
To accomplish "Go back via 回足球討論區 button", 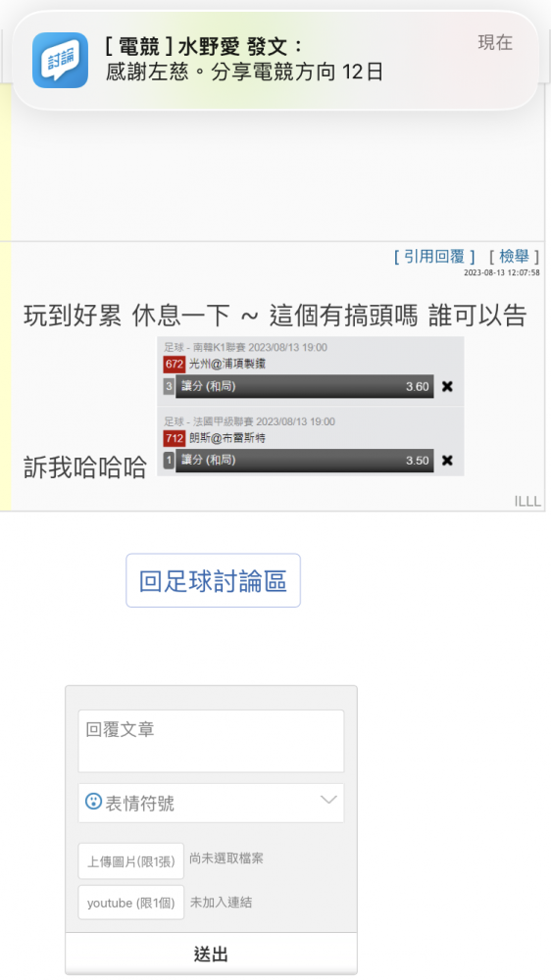I will coord(214,580).
